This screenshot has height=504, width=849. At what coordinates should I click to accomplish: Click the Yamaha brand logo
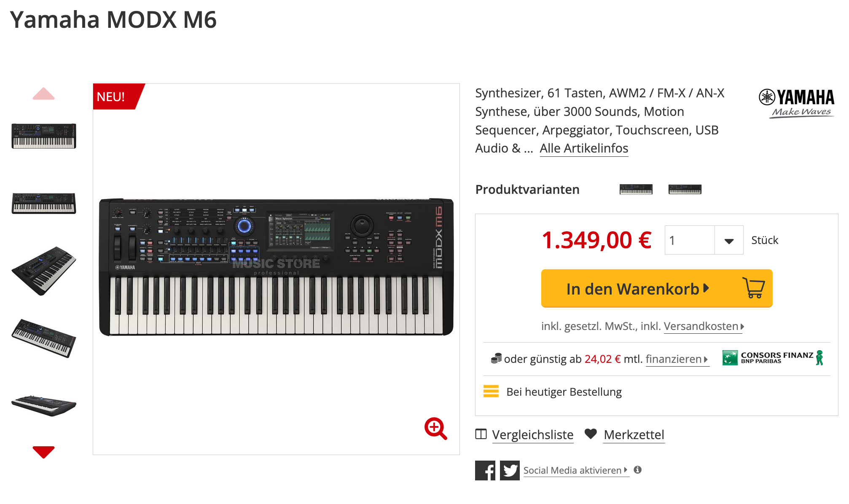point(796,103)
